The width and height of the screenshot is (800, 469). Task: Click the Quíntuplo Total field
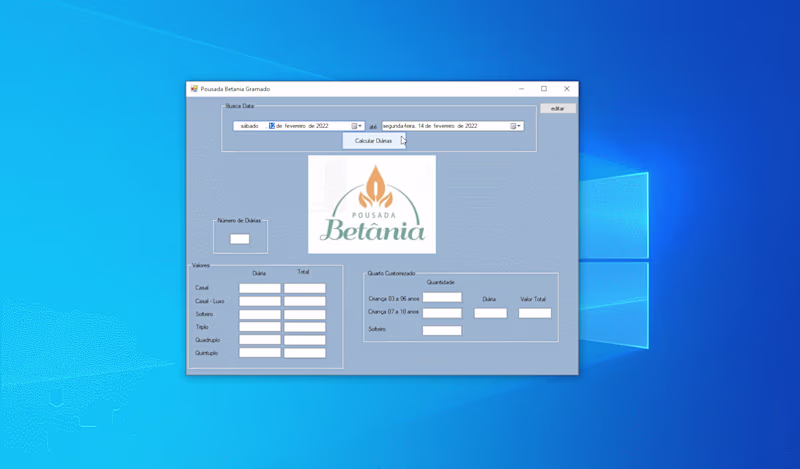click(x=305, y=353)
